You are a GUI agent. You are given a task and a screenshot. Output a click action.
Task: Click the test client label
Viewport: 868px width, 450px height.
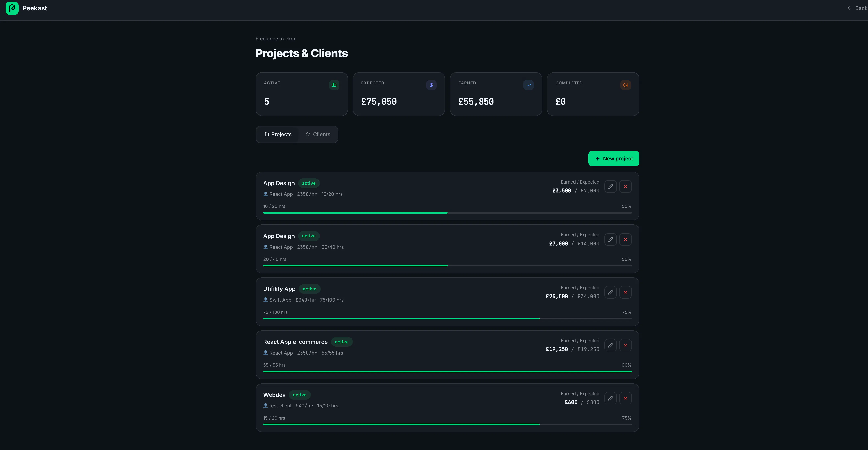point(280,406)
